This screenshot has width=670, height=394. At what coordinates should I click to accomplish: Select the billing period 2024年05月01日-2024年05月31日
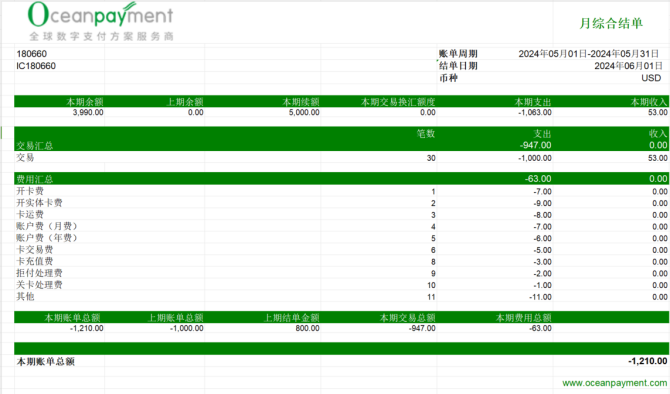coord(590,54)
